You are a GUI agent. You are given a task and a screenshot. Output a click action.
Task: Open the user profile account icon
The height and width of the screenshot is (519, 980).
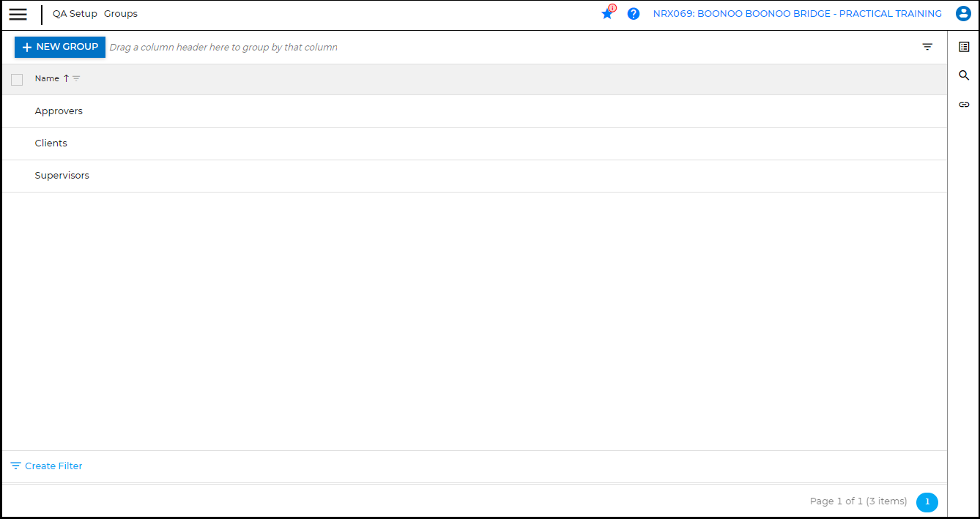coord(963,14)
